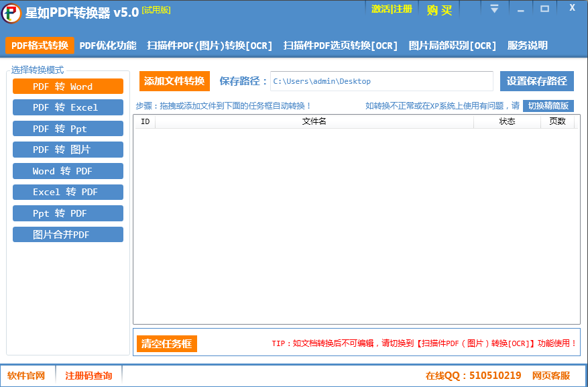Choose the Word 转 PDF conversion mode
The image size is (588, 387).
68,171
